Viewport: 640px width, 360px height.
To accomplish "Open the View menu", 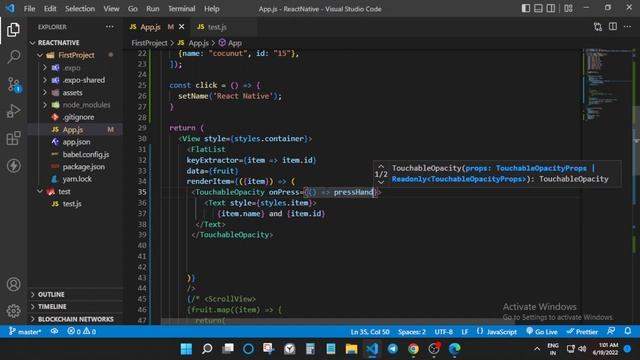I will pyautogui.click(x=111, y=9).
